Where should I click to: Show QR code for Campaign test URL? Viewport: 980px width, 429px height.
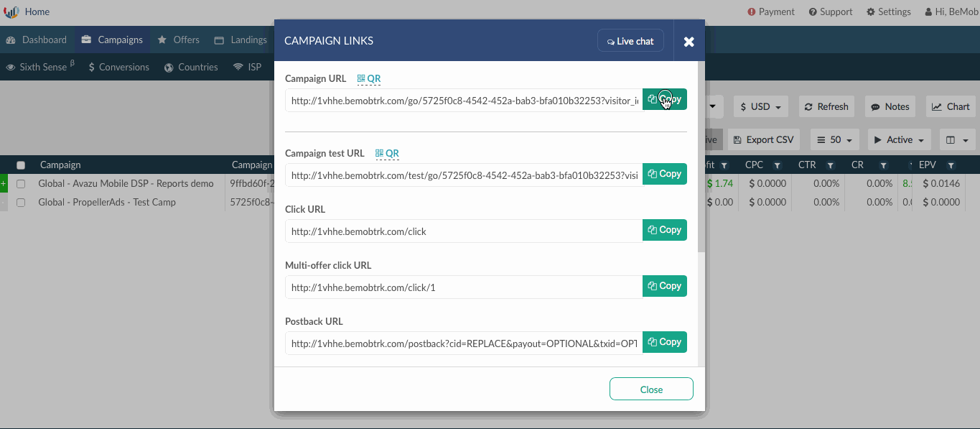point(387,153)
